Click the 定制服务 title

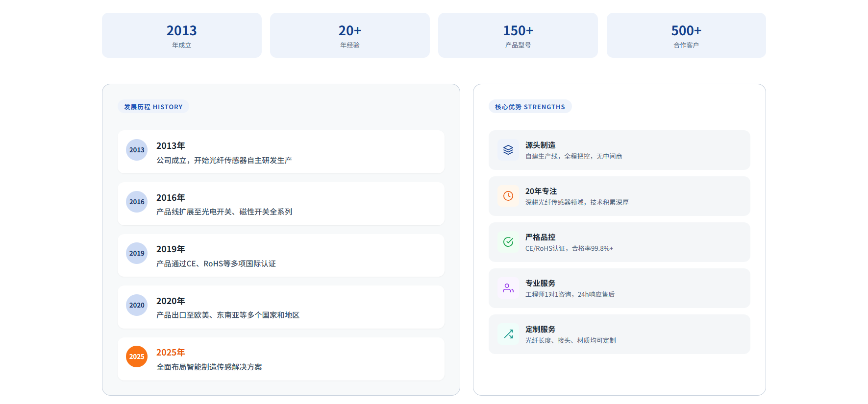(541, 329)
